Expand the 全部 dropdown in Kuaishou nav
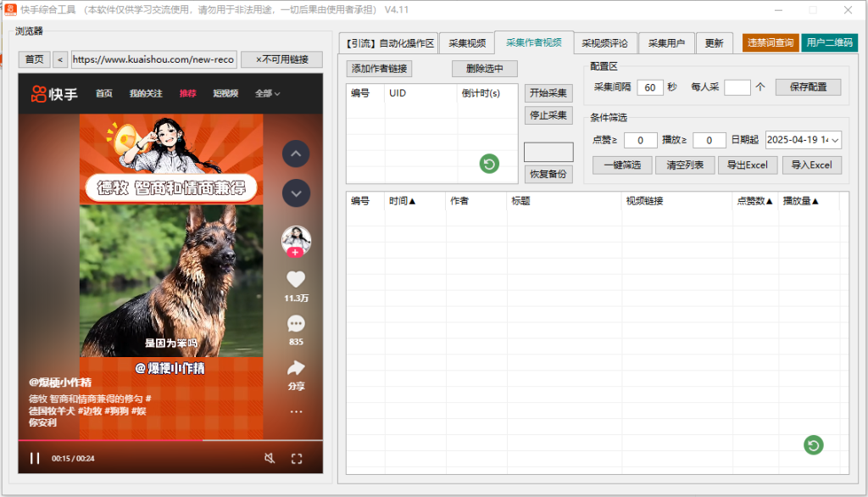The image size is (868, 497). pos(267,93)
